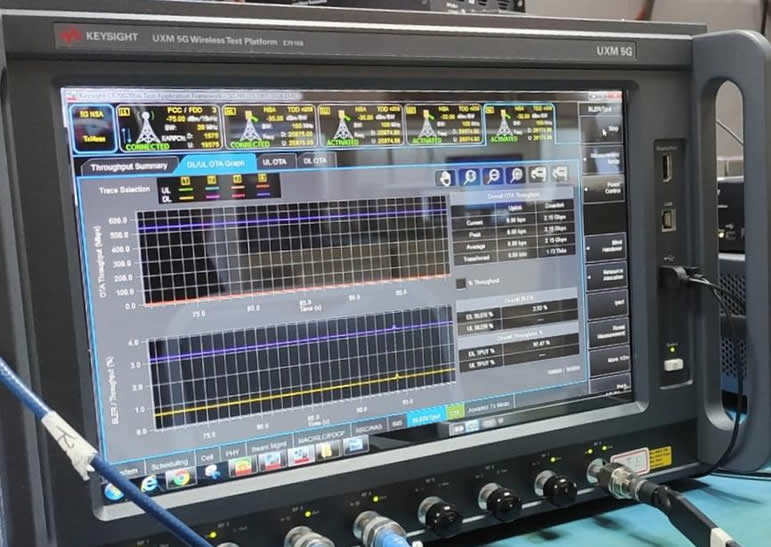Click the UL BLER % row label

coord(479,326)
